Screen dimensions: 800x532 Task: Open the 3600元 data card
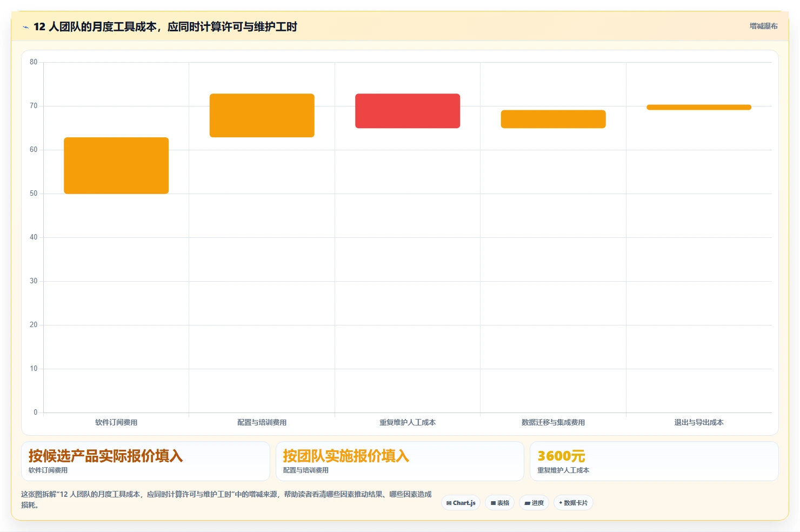(654, 461)
